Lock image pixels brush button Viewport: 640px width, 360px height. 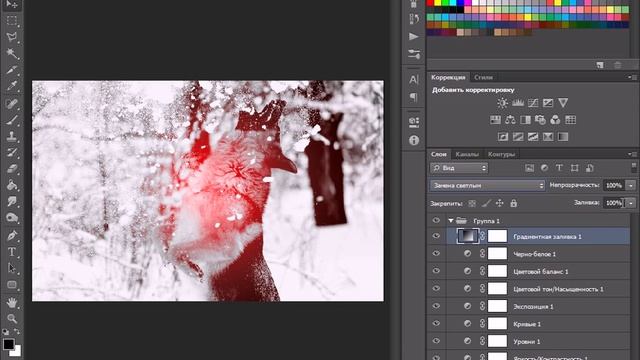tap(486, 203)
